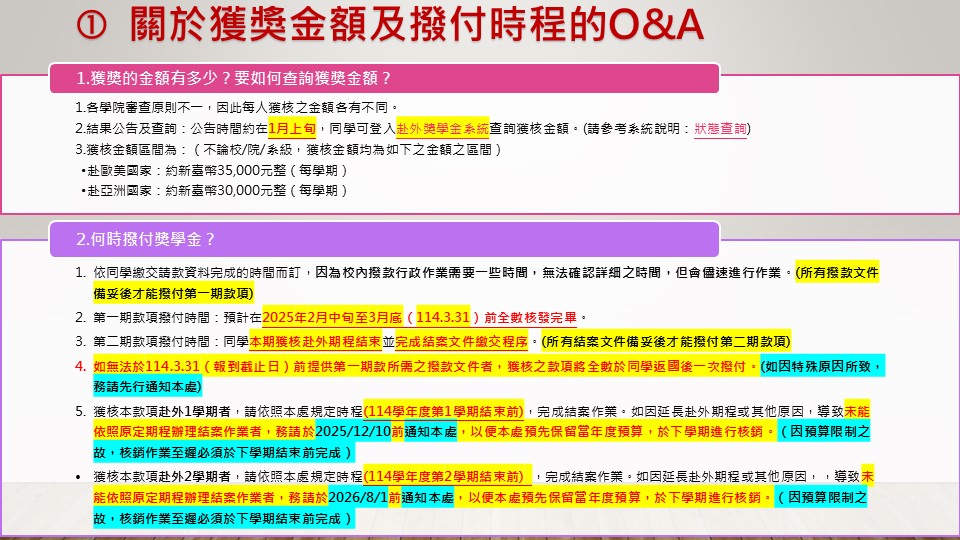Click yellow note 備妥後才能撥付第一期款項
Screen dimensions: 960x540
click(173, 293)
